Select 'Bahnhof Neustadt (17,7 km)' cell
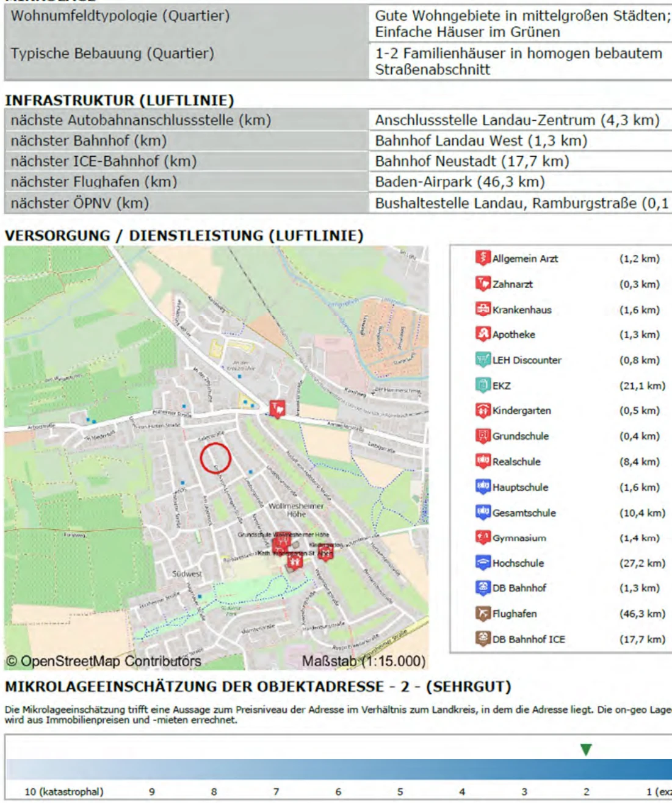This screenshot has height=803, width=672. tap(520, 162)
